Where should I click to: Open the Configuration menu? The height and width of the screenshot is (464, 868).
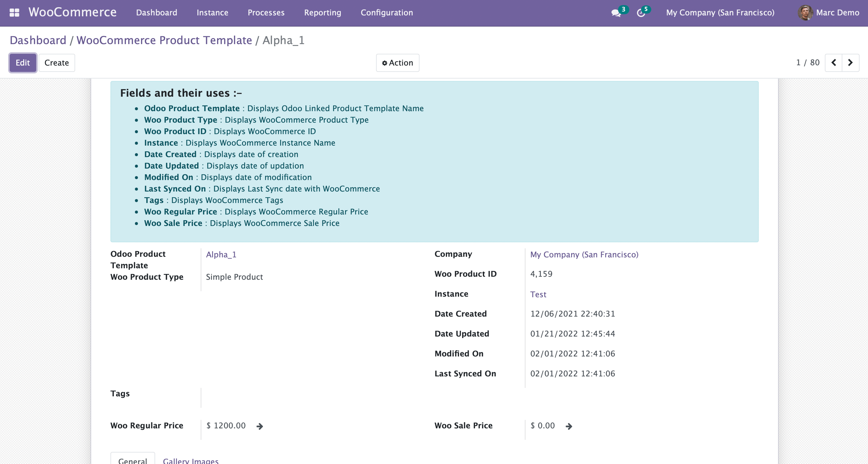point(387,13)
